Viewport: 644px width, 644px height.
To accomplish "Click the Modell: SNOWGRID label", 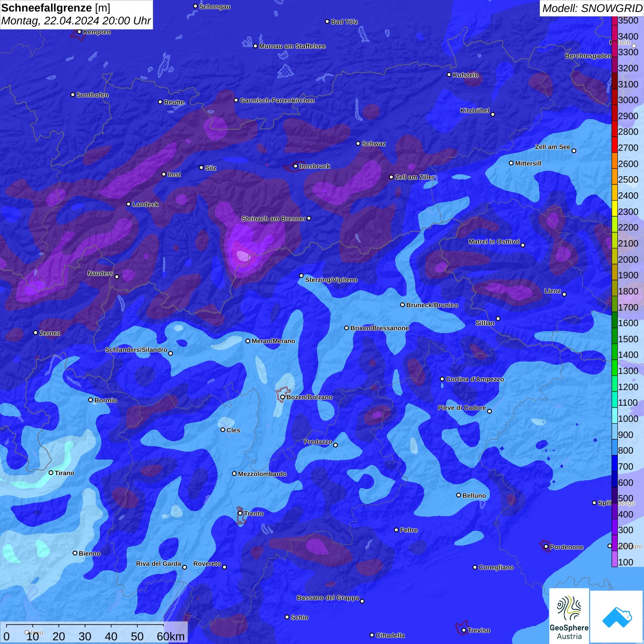I will click(x=592, y=8).
